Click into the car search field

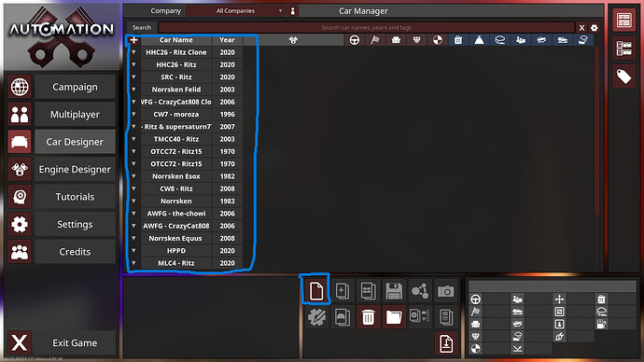(x=367, y=27)
